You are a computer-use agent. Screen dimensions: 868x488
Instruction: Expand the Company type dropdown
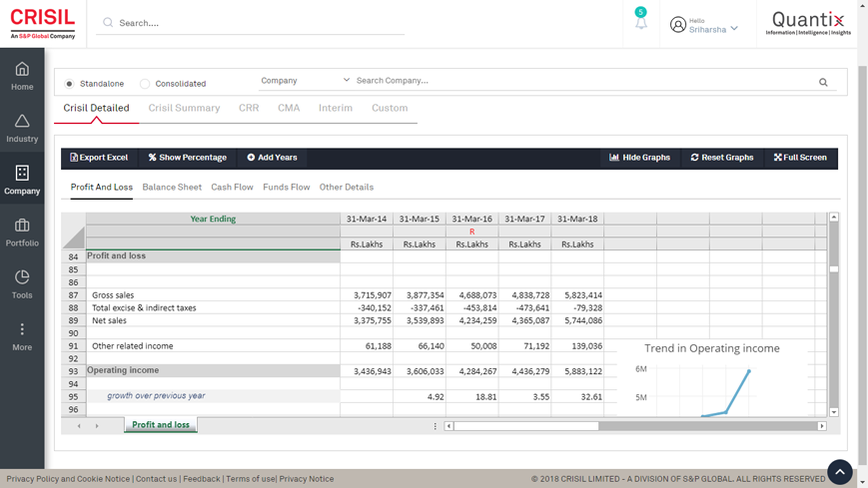point(305,81)
